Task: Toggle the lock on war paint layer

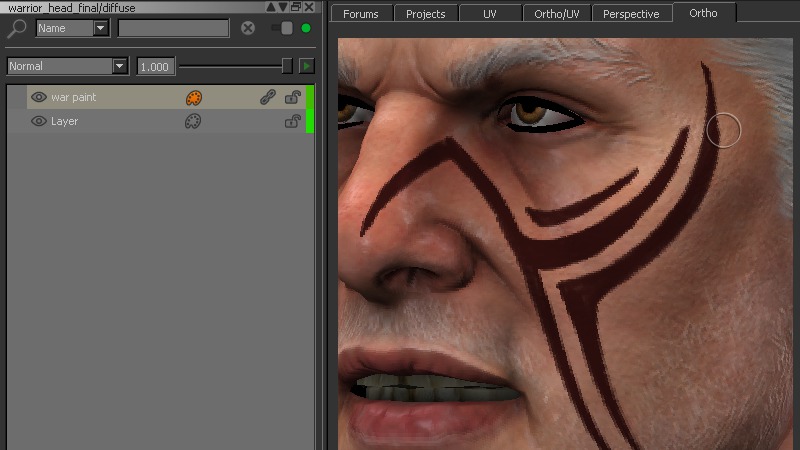Action: tap(292, 97)
